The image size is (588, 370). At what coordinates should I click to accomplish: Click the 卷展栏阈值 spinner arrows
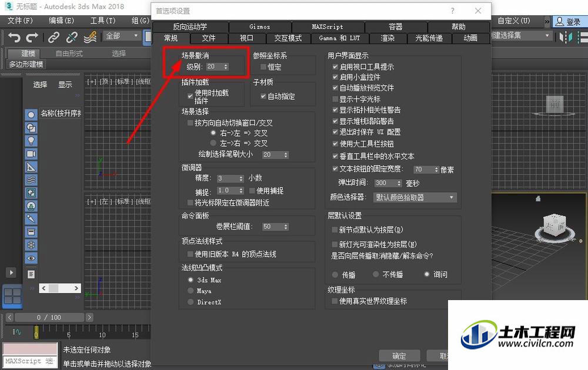[286, 227]
